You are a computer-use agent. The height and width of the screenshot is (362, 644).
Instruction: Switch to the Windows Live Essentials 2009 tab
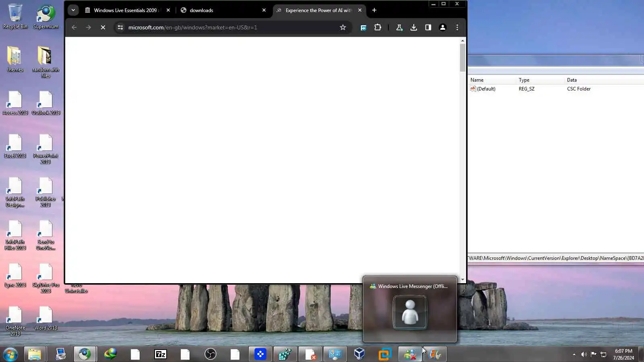127,10
